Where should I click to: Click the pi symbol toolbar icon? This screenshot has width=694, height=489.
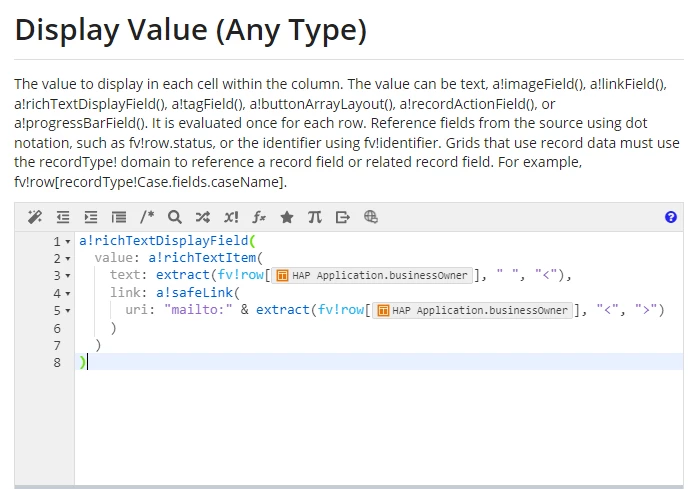point(315,217)
